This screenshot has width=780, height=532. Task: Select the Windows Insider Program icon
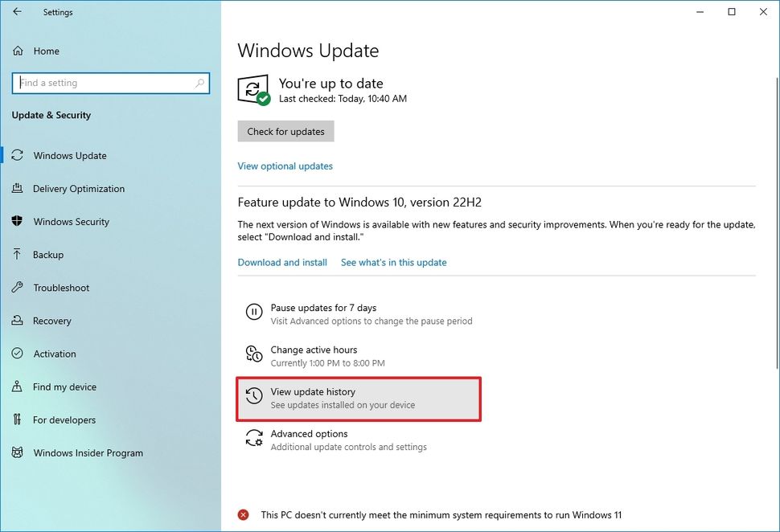(16, 452)
